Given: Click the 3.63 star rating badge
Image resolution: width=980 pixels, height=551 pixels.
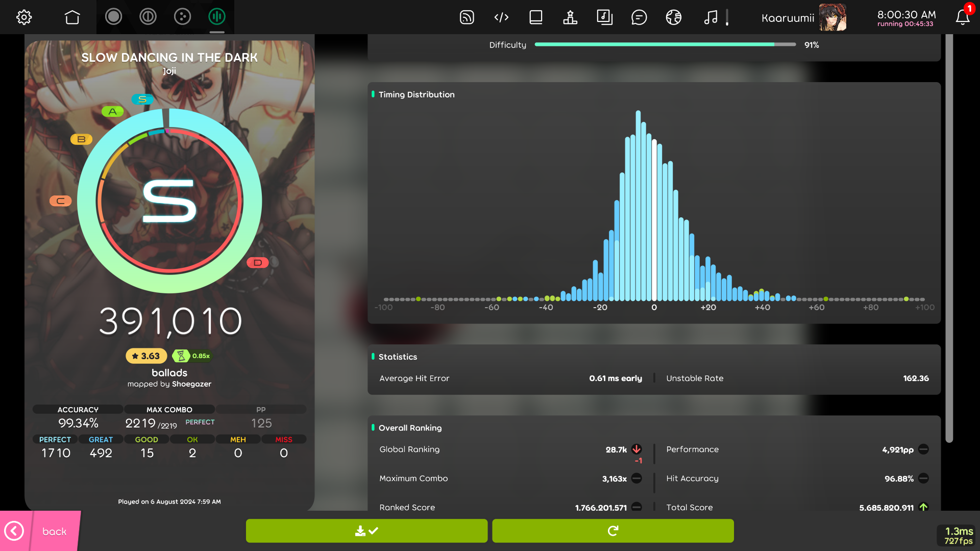Looking at the screenshot, I should (x=146, y=356).
